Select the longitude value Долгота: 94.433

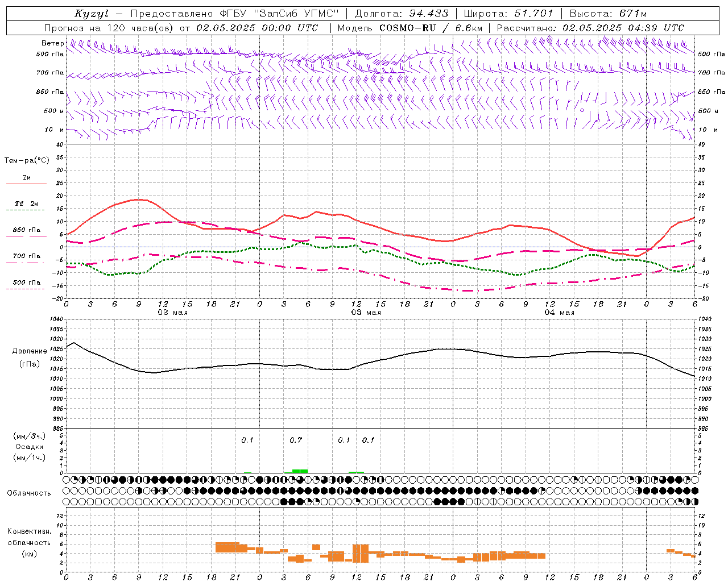pyautogui.click(x=402, y=14)
